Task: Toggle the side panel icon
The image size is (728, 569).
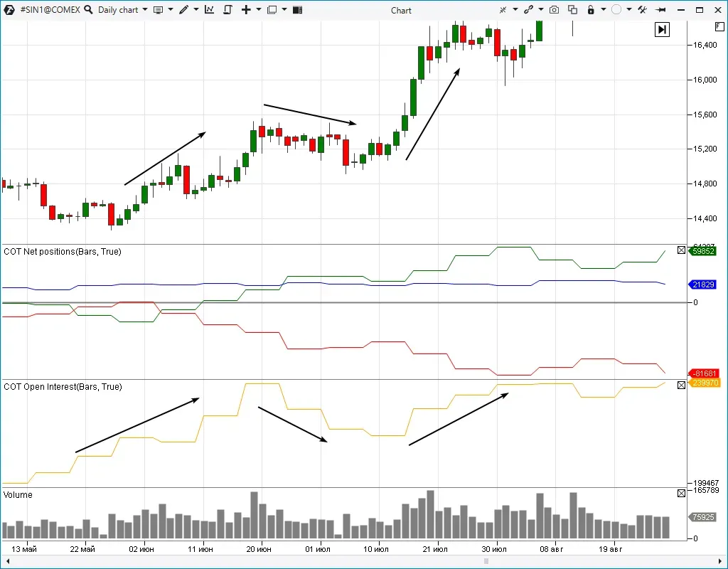Action: click(298, 10)
